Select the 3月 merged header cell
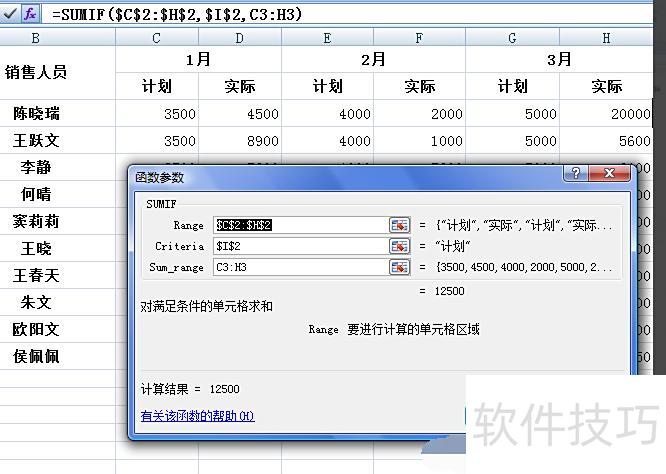666x474 pixels. (559, 59)
